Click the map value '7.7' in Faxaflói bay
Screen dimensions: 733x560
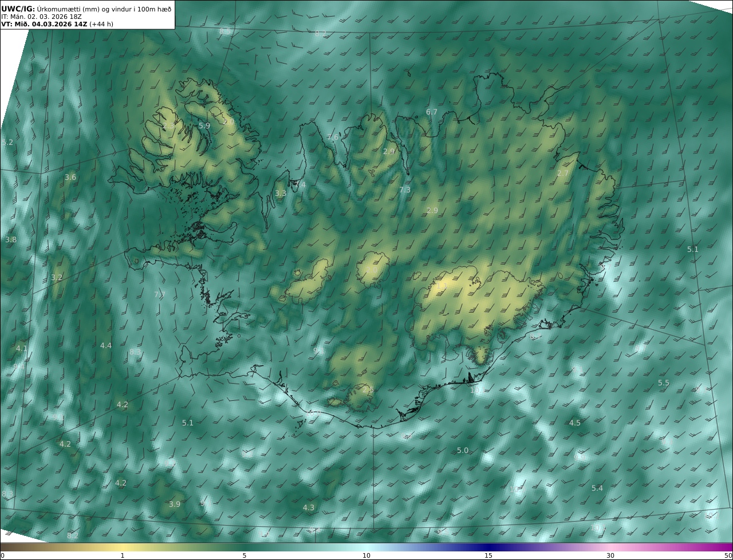pyautogui.click(x=160, y=294)
